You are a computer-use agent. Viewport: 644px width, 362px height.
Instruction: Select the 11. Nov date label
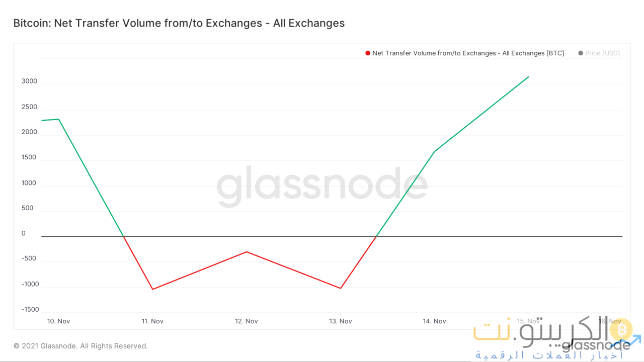pyautogui.click(x=152, y=321)
